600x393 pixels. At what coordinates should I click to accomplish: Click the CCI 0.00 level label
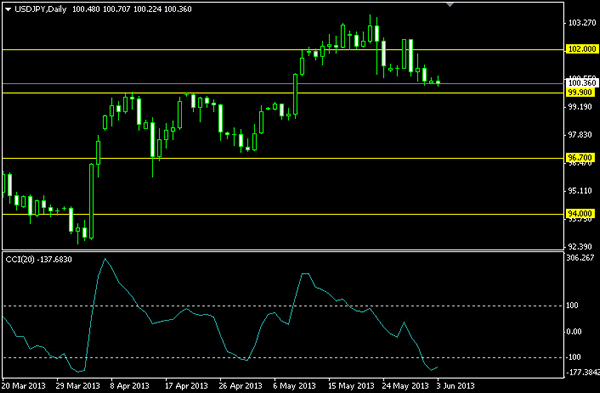click(x=574, y=331)
